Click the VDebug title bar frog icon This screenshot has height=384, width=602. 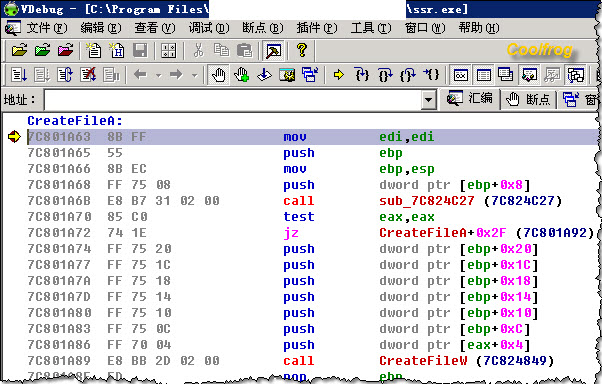point(11,8)
